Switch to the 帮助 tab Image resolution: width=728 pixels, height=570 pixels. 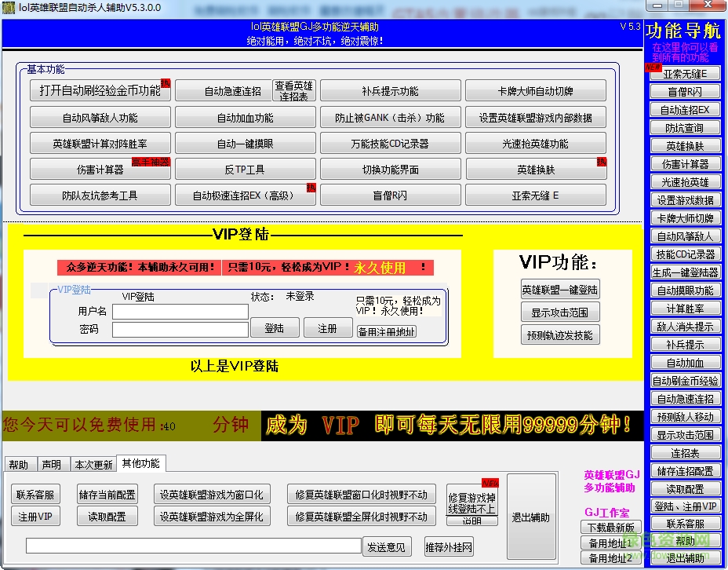click(19, 465)
